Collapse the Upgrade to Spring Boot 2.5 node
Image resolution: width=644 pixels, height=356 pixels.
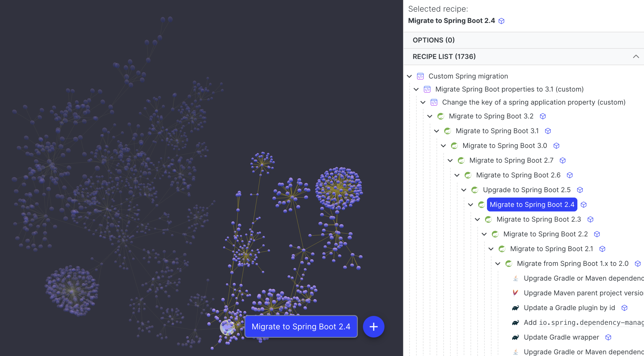pos(464,190)
